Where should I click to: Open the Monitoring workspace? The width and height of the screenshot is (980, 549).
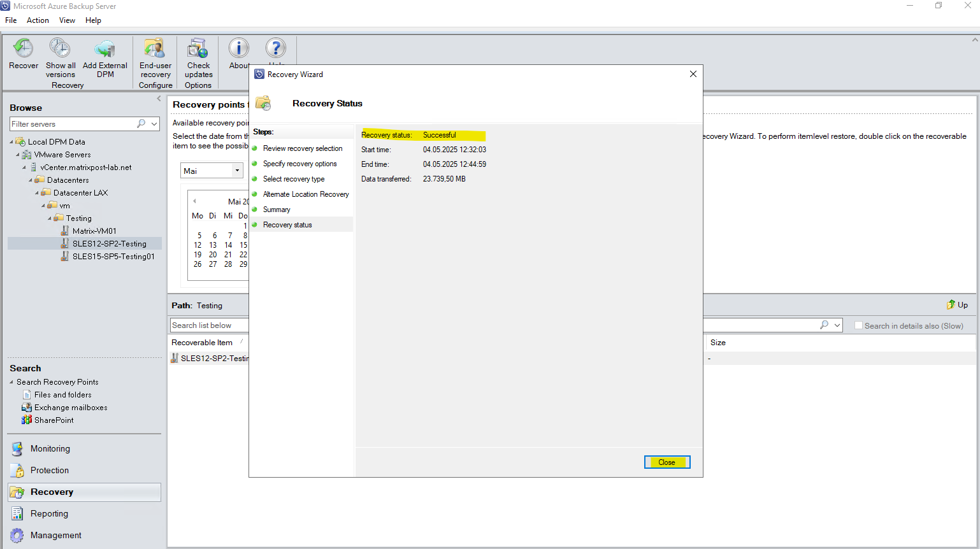click(x=84, y=448)
